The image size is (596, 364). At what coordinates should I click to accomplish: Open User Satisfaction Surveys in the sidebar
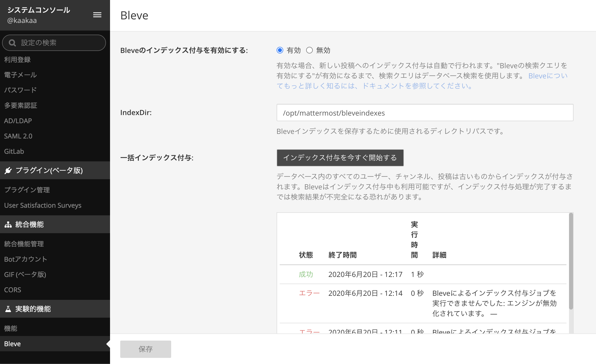point(43,205)
